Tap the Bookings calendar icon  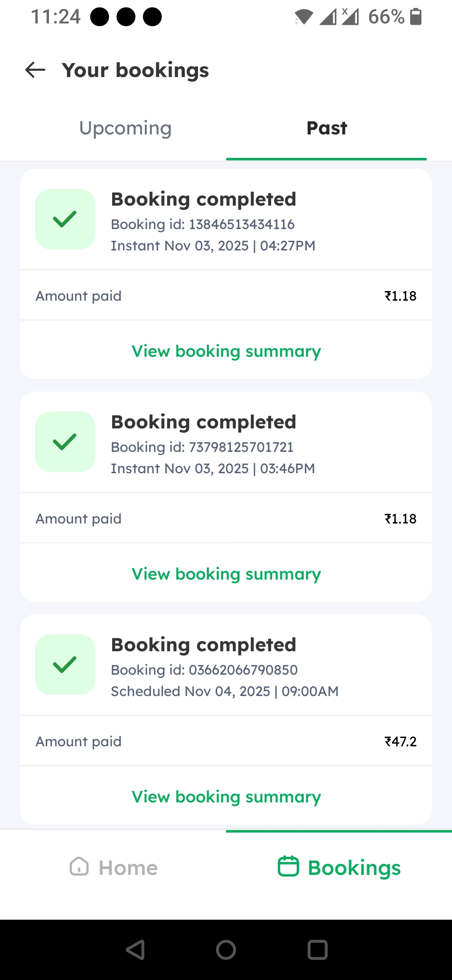pos(288,867)
